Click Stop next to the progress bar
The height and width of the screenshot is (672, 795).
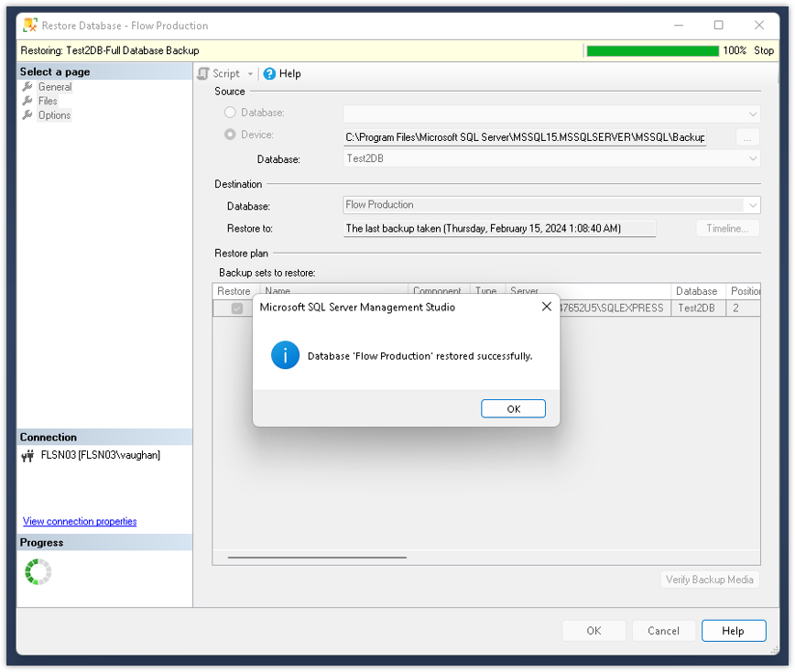pyautogui.click(x=764, y=50)
